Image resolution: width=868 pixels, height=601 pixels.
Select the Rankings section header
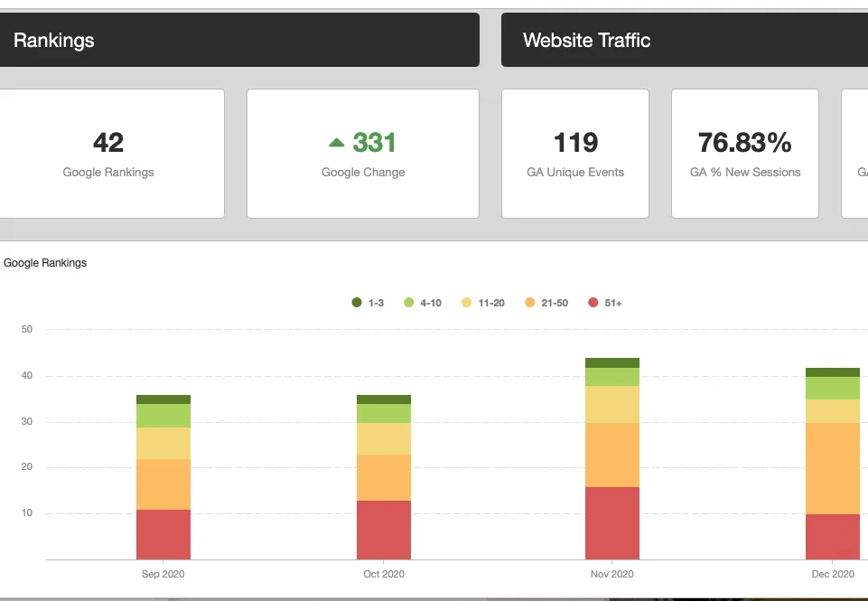click(x=239, y=40)
